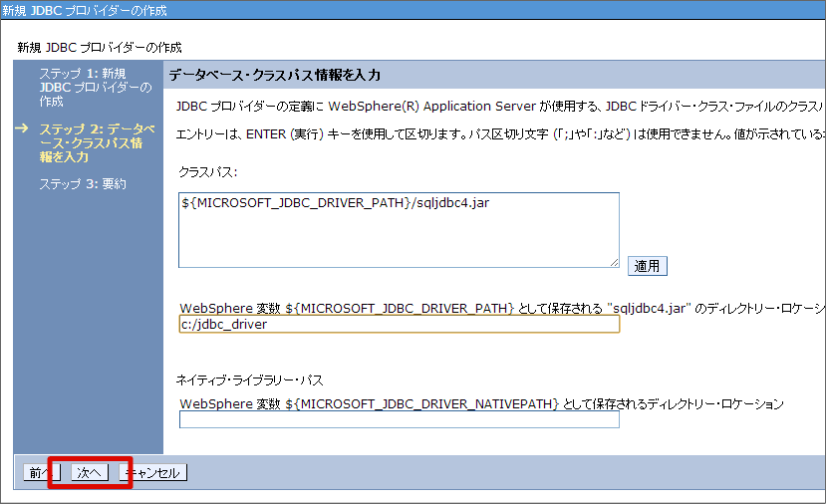826x504 pixels.
Task: Click the c:/jdbc_driver directory location field
Action: tap(400, 324)
